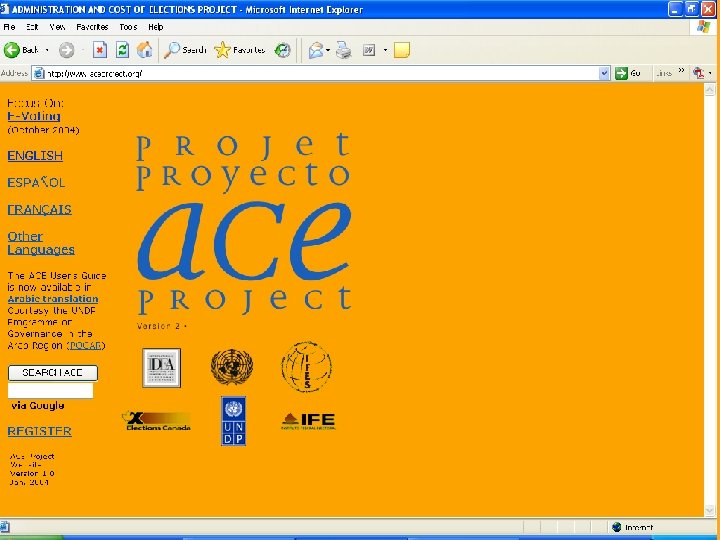
Task: Choose the FRANÇAIS language link
Action: (39, 209)
